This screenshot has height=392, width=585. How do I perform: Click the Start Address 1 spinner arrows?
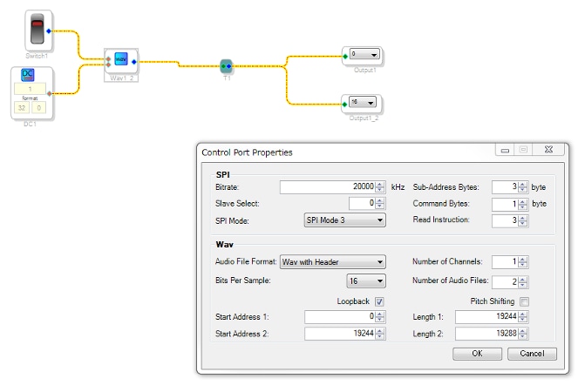point(380,317)
